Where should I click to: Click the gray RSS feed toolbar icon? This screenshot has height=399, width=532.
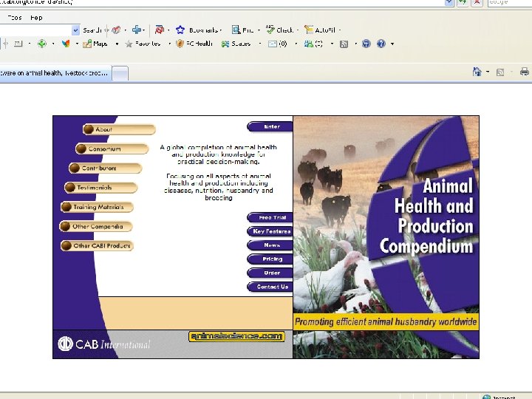click(344, 44)
